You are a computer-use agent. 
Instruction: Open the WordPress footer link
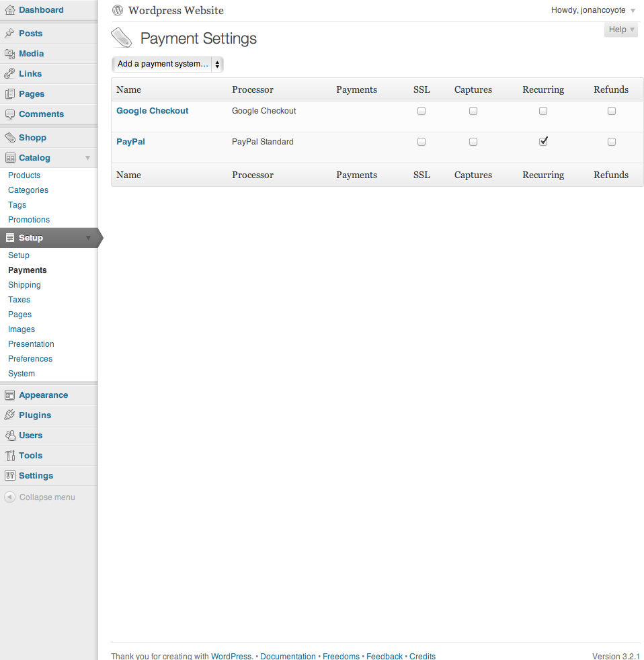231,656
